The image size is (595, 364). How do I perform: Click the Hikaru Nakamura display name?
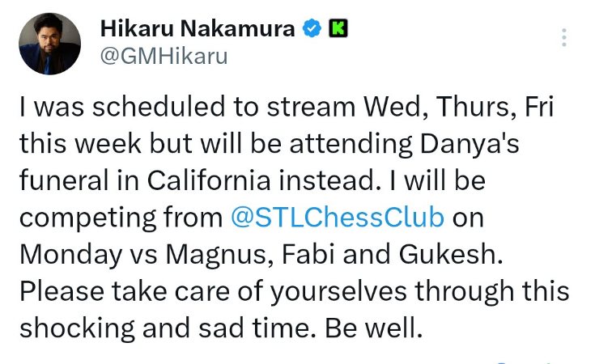coord(198,29)
